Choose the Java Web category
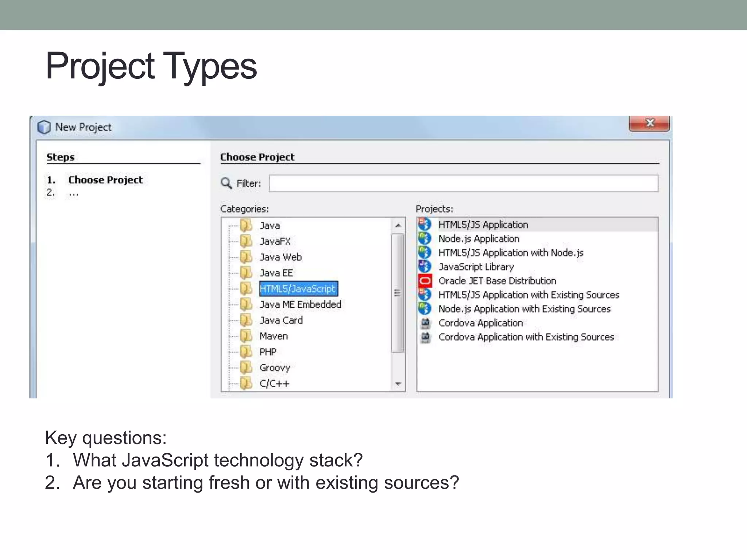 pyautogui.click(x=280, y=257)
